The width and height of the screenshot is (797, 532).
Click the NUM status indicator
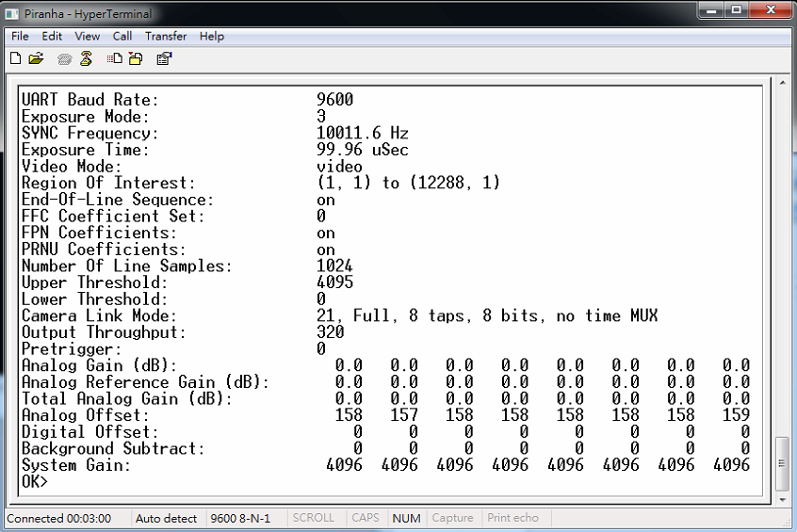(407, 518)
